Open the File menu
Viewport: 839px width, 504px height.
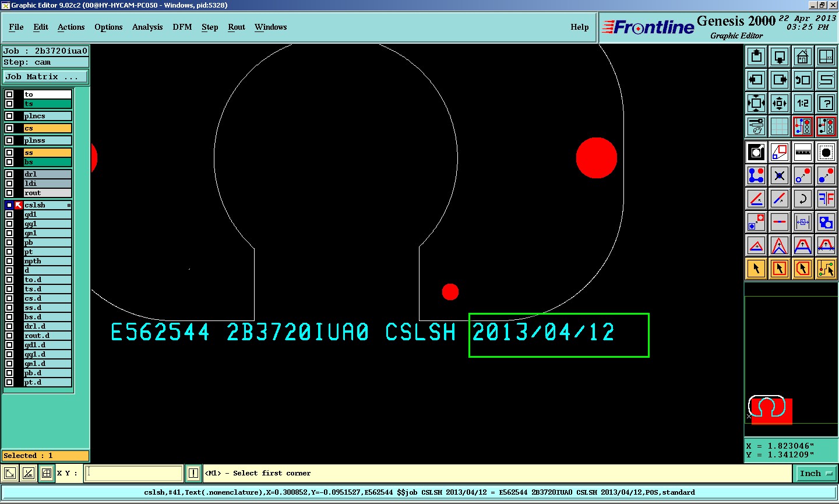click(16, 27)
